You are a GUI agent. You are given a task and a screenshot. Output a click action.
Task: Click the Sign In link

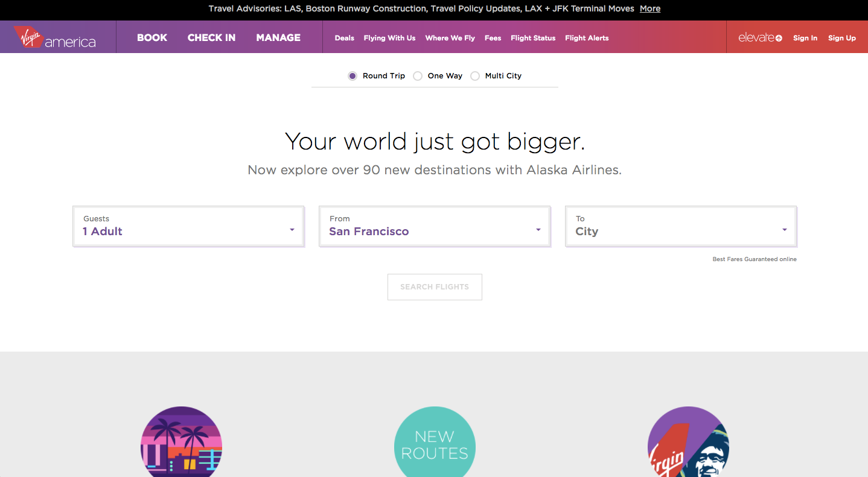coord(805,38)
